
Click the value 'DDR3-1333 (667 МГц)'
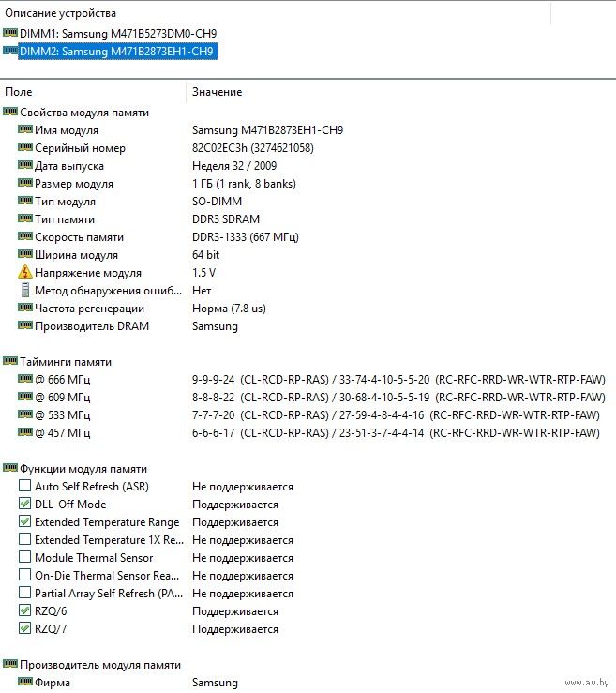click(246, 237)
